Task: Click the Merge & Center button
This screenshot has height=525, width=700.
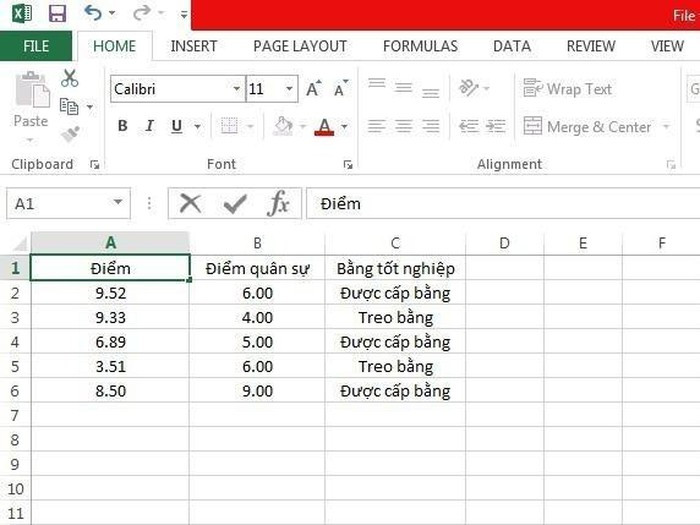Action: (x=586, y=127)
